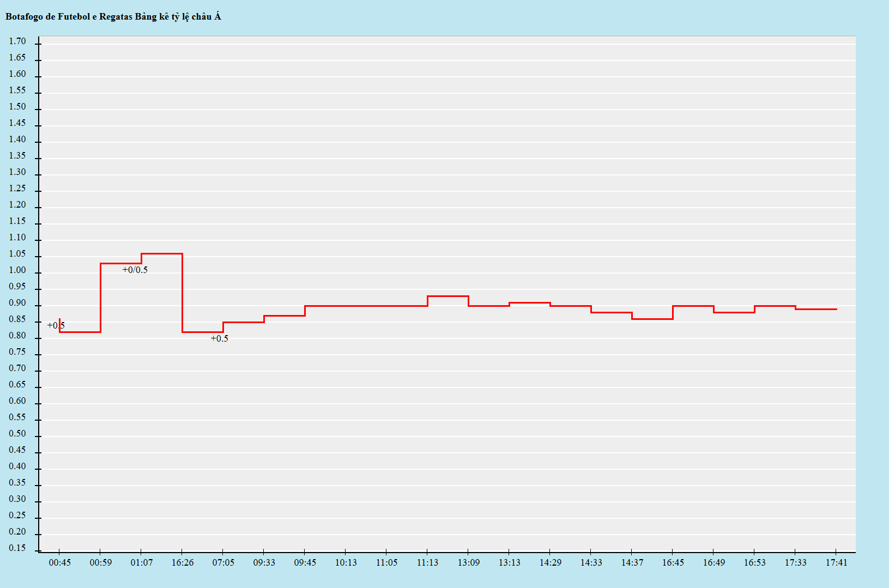Select the 01:07 time label on the x-axis
Viewport: 889px width, 588px height.
coord(141,562)
